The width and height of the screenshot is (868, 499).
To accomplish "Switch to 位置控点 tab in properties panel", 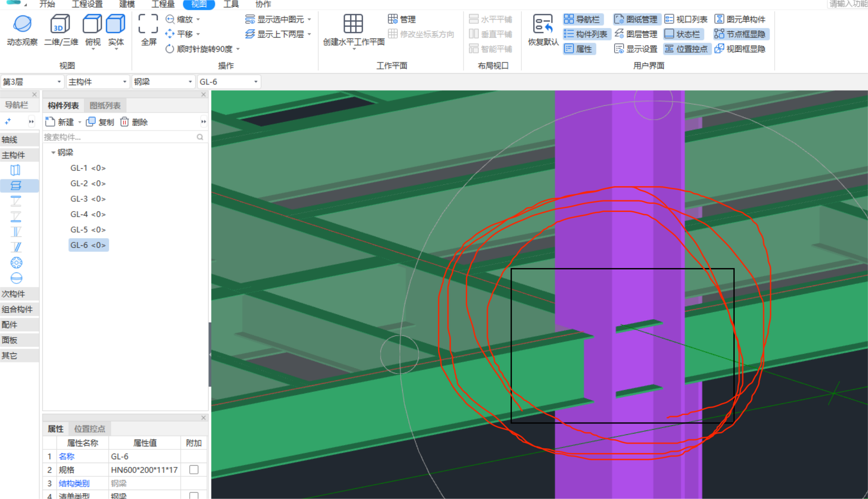I will coord(89,429).
